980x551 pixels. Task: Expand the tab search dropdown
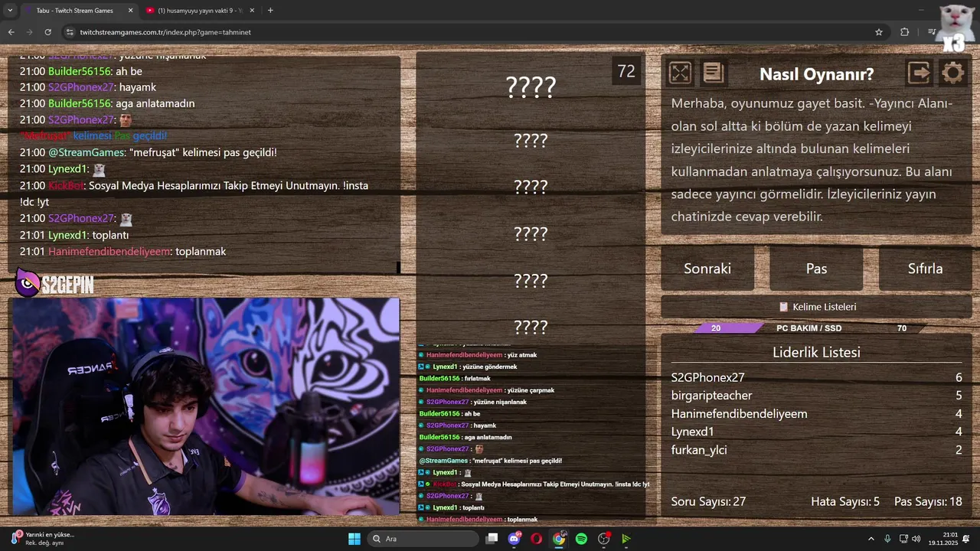(x=9, y=11)
